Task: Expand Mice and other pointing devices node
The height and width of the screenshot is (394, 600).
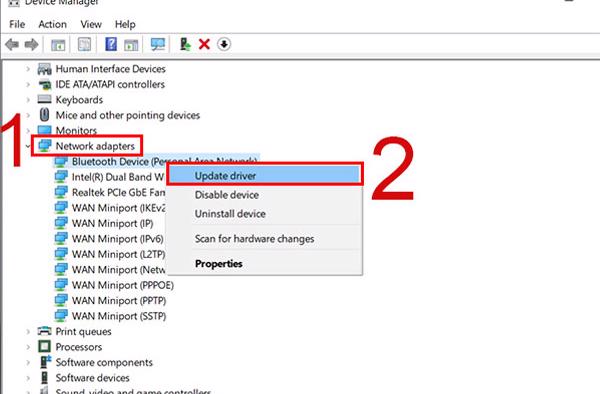Action: tap(28, 115)
